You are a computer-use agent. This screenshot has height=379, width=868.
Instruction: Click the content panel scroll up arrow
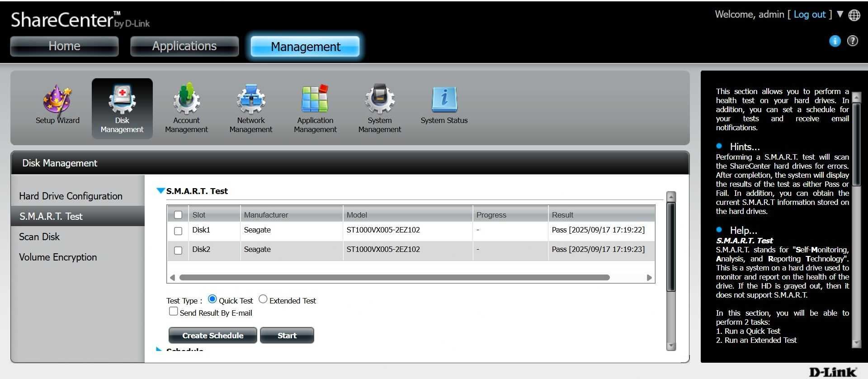pyautogui.click(x=671, y=197)
